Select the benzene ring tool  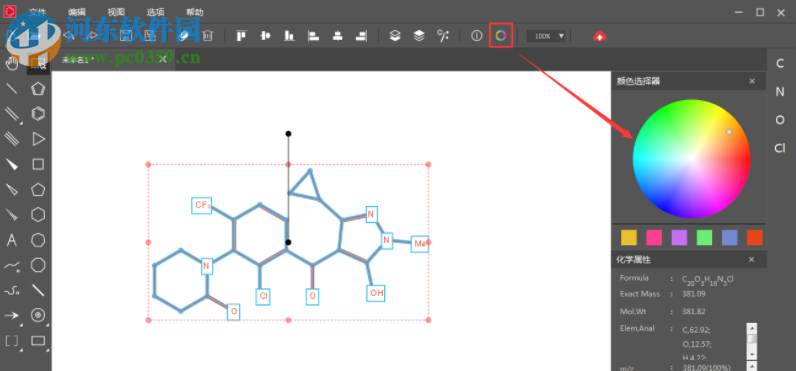click(38, 114)
